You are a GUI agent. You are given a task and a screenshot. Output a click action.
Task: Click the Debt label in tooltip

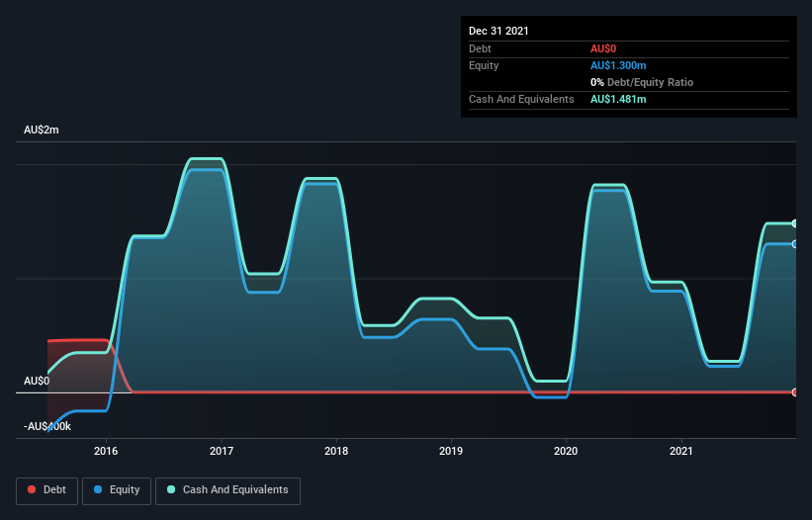480,48
